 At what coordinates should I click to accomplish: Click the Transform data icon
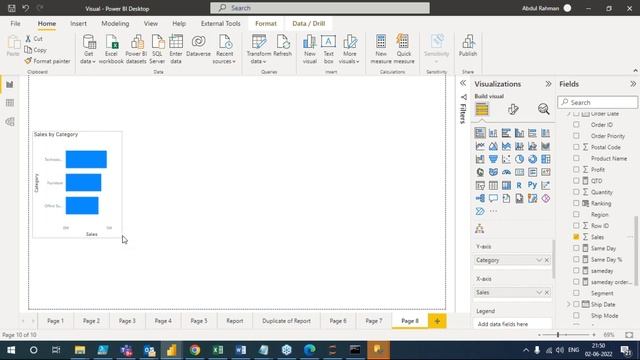coord(259,49)
